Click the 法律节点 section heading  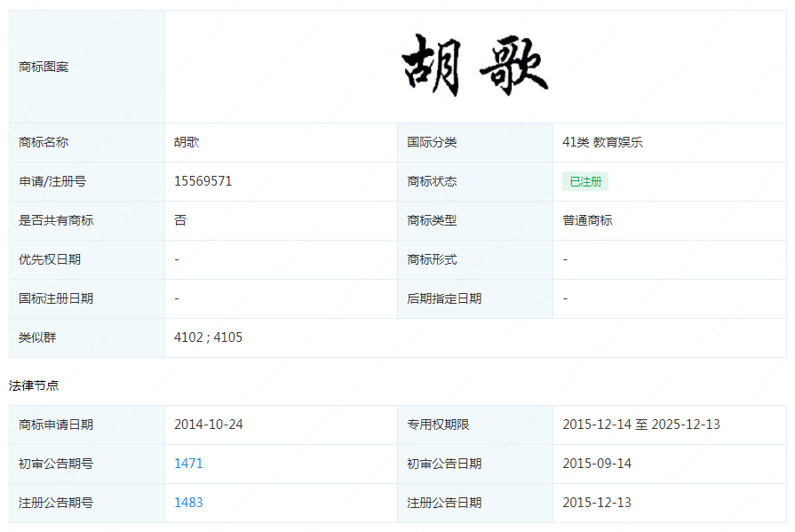34,385
